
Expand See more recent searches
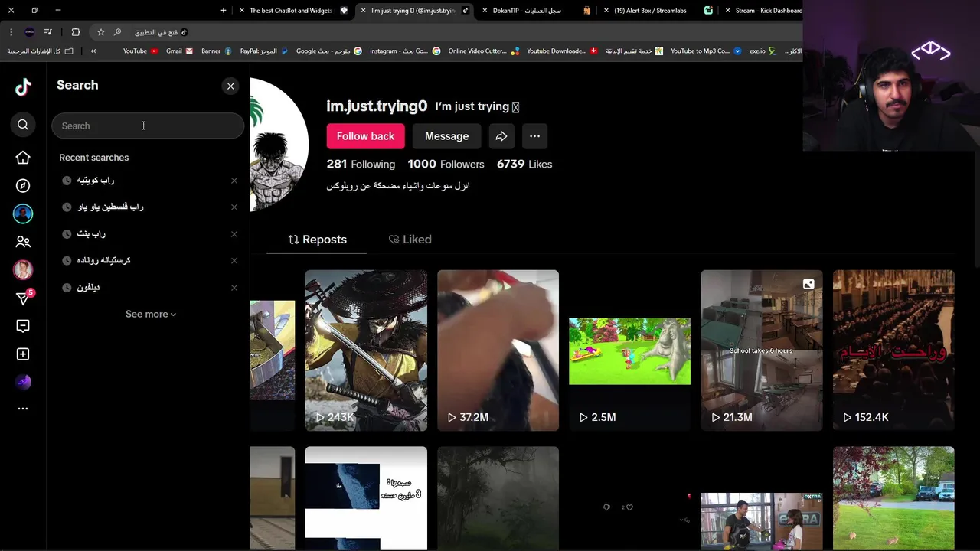[x=151, y=314]
